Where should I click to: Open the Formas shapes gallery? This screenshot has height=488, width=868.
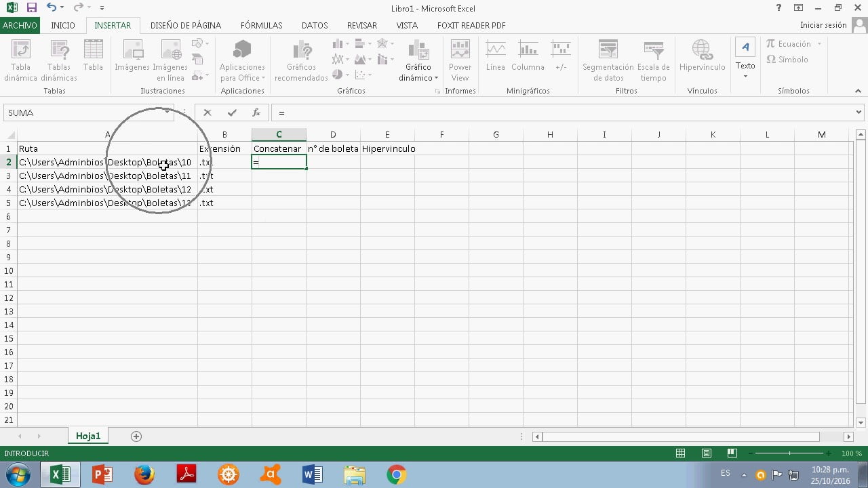pyautogui.click(x=199, y=44)
